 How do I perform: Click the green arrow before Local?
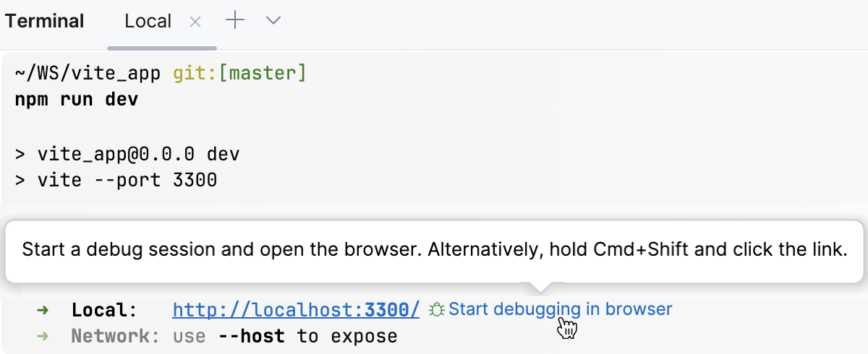[43, 310]
